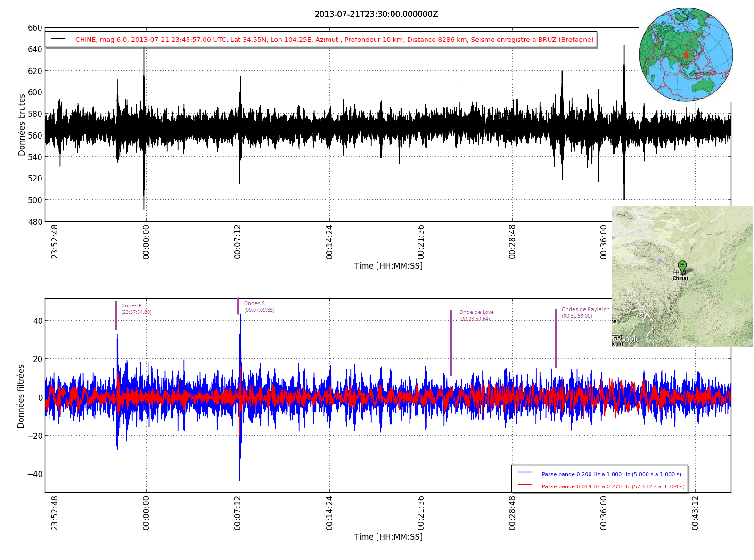Screen dimensions: 754x560
Task: Click the 00:43:12 tick label on lower axis
Action: pos(695,513)
